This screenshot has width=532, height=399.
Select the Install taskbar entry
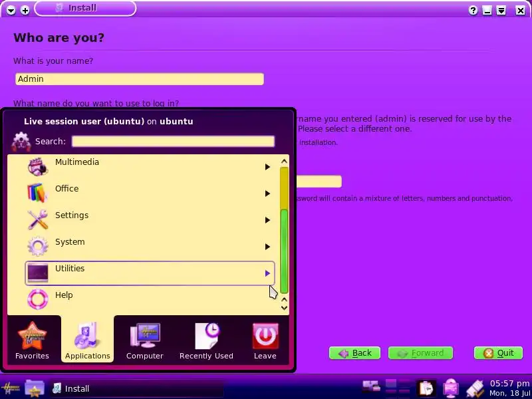[x=138, y=388]
